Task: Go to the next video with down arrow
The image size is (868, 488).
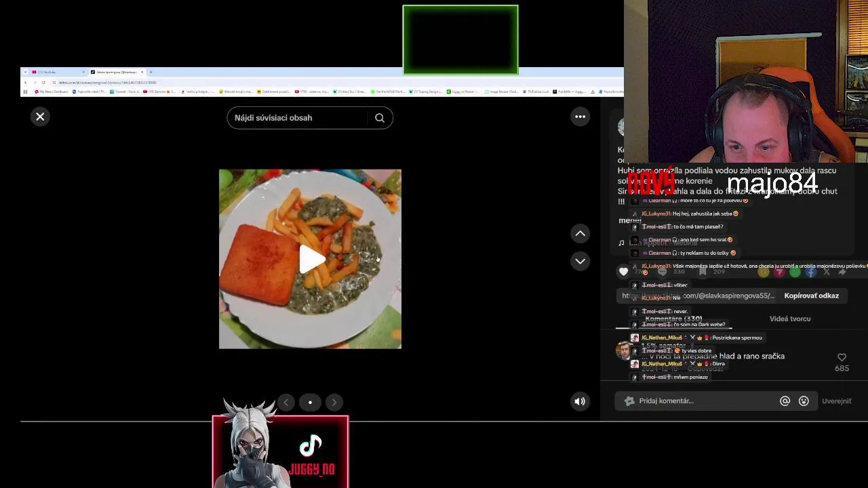Action: point(580,261)
